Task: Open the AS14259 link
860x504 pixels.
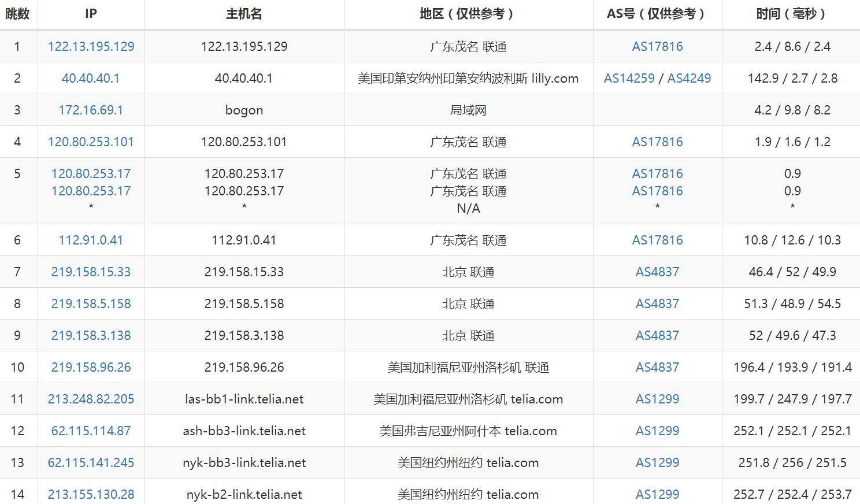Action: pyautogui.click(x=629, y=78)
